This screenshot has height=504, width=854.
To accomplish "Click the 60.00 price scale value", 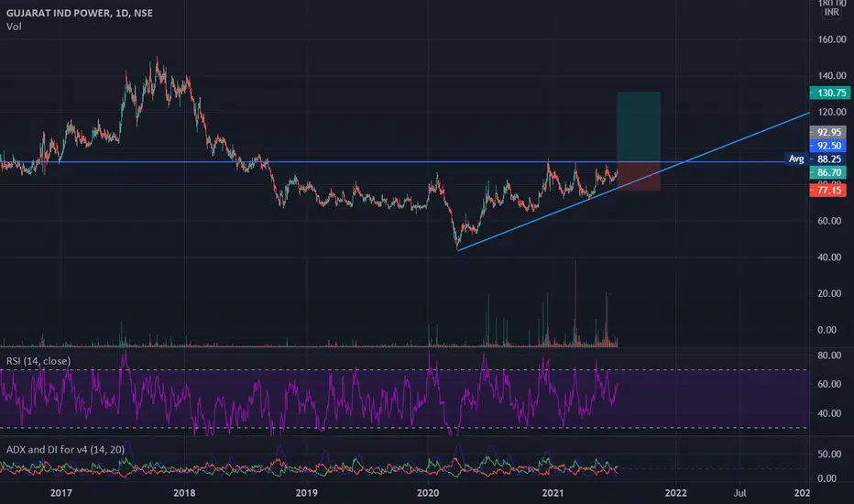I will pyautogui.click(x=829, y=221).
